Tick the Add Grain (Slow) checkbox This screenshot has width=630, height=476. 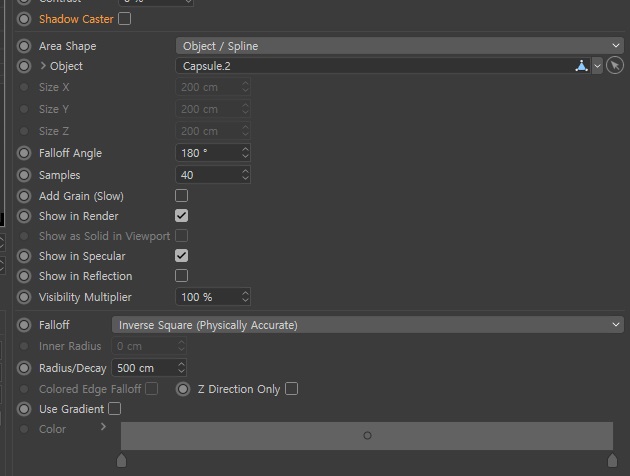(x=181, y=196)
